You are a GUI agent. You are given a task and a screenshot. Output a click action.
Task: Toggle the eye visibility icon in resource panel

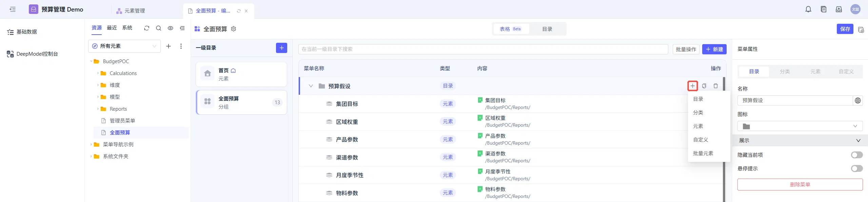click(x=171, y=28)
